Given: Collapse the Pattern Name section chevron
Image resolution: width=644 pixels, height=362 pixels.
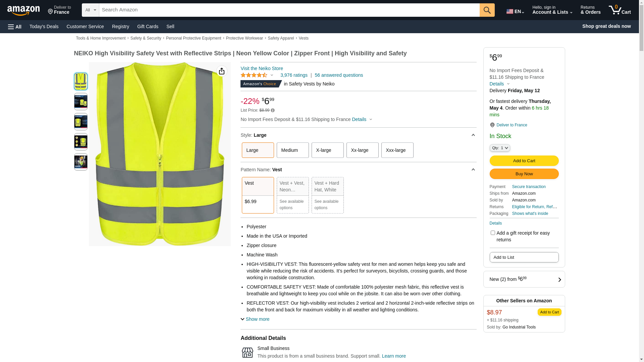Looking at the screenshot, I should coord(473,170).
